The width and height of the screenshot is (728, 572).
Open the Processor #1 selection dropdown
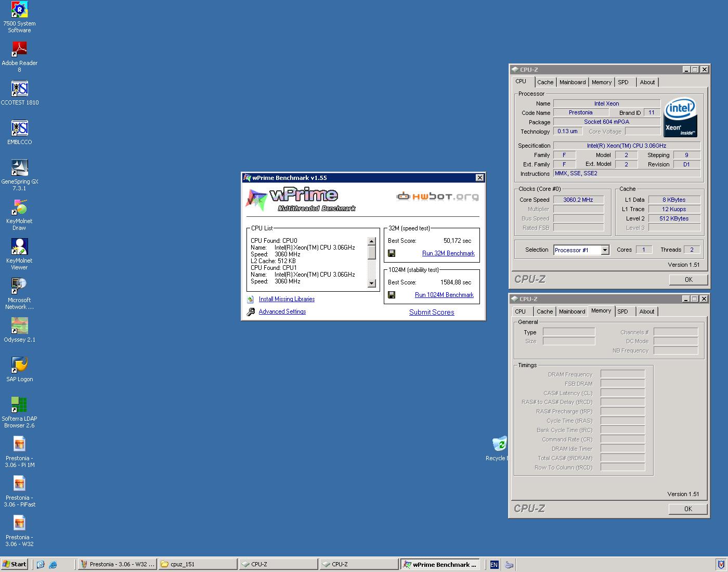tap(605, 250)
